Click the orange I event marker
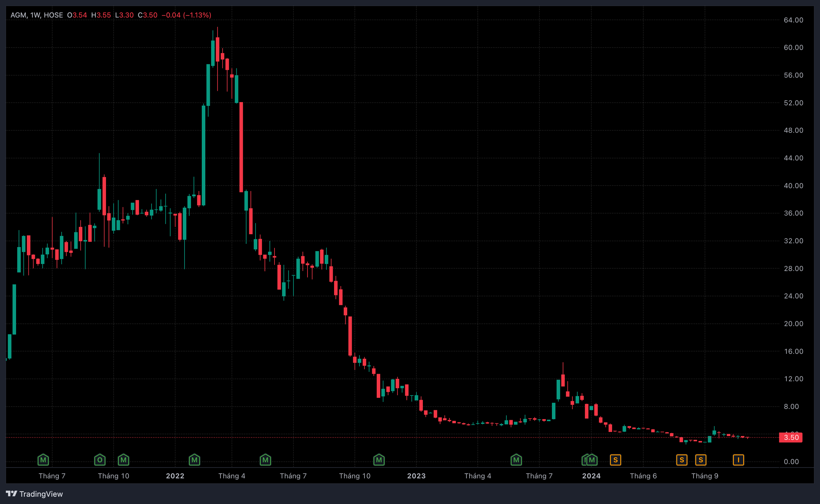 [738, 460]
